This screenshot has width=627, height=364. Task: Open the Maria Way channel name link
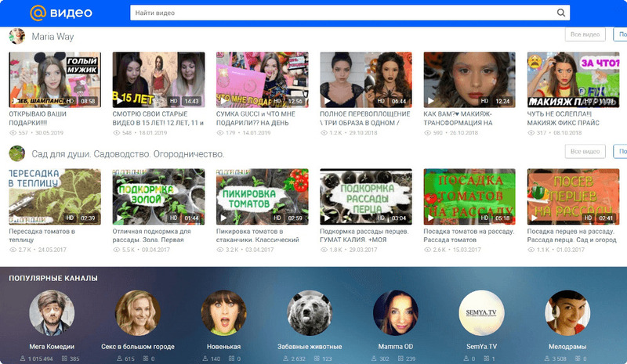click(x=53, y=37)
